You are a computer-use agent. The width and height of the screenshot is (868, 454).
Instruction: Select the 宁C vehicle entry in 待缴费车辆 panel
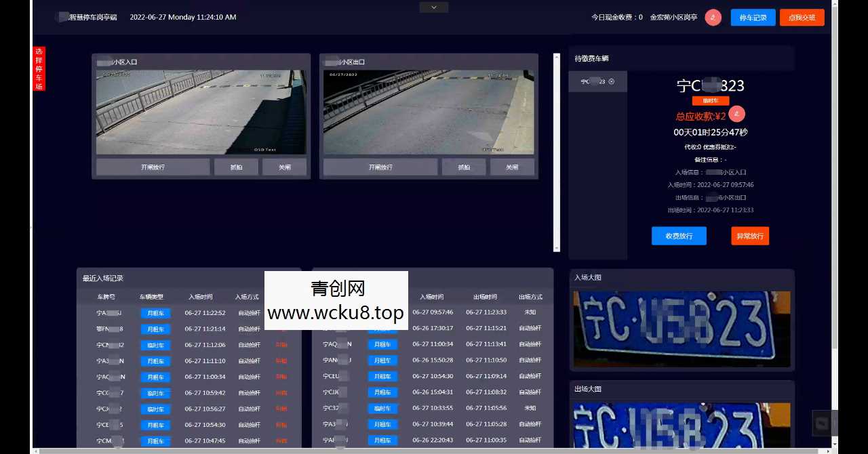(593, 81)
